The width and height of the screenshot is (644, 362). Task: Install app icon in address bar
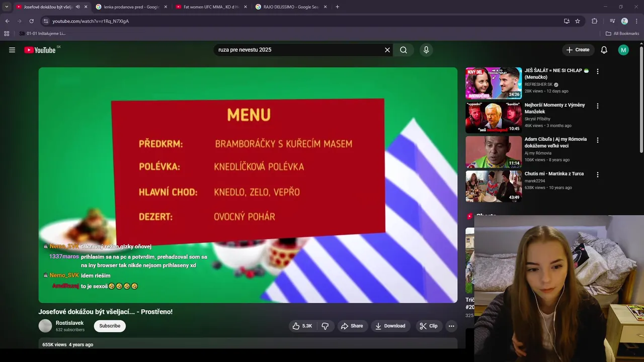tap(567, 21)
